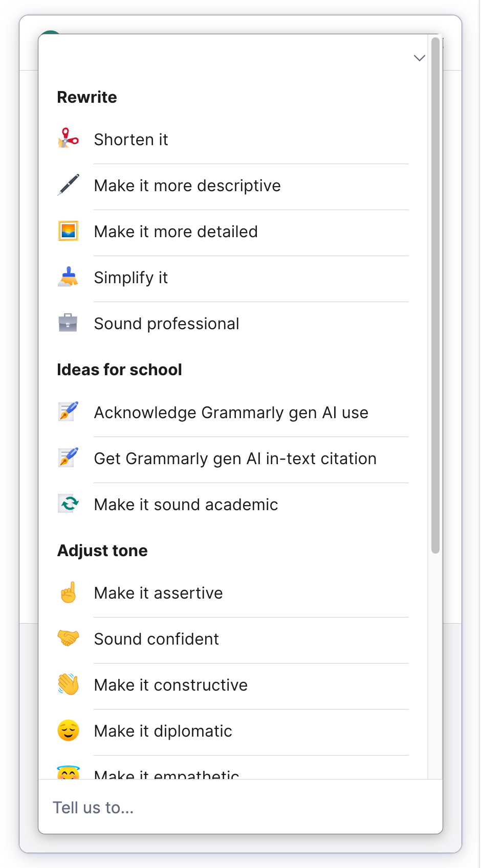
Task: Click the recycle arrows icon for academic
Action: [68, 504]
